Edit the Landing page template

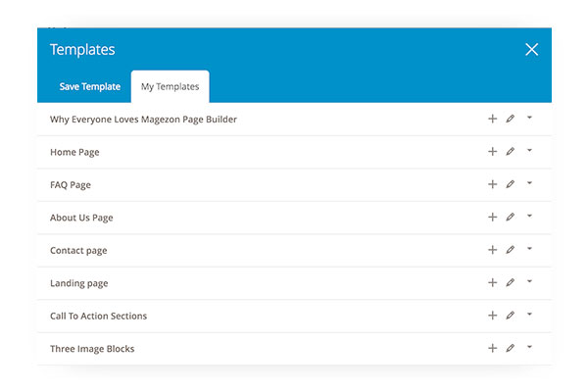click(510, 282)
